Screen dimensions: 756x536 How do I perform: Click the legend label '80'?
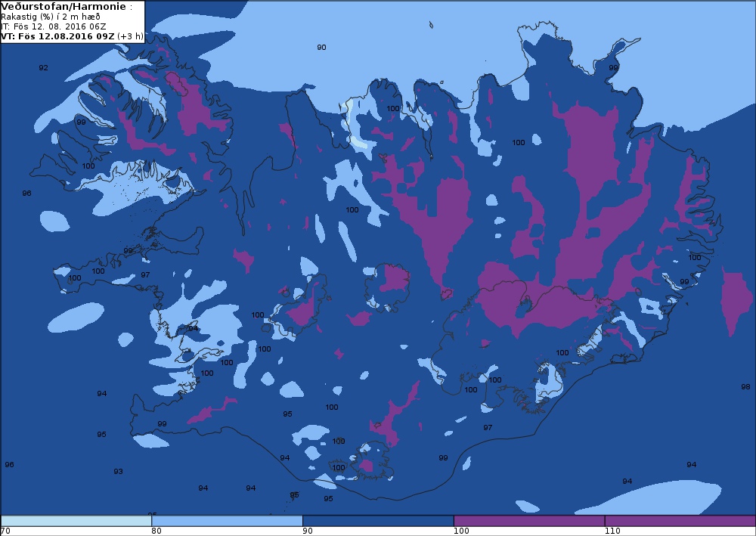156,531
